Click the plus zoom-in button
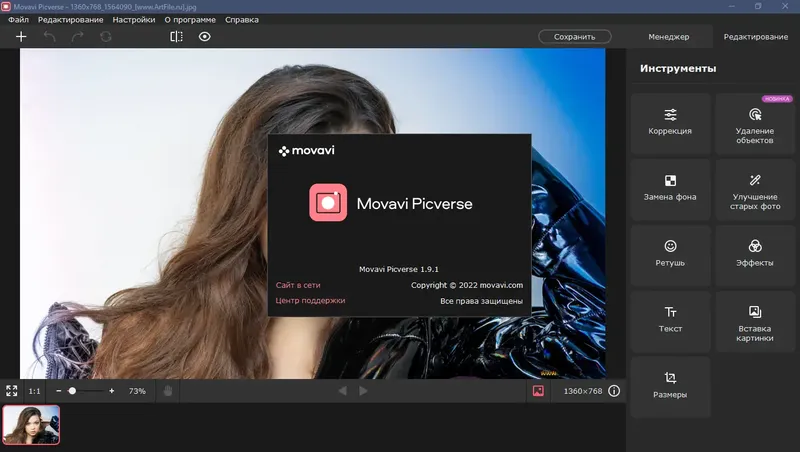The image size is (800, 452). (x=112, y=391)
